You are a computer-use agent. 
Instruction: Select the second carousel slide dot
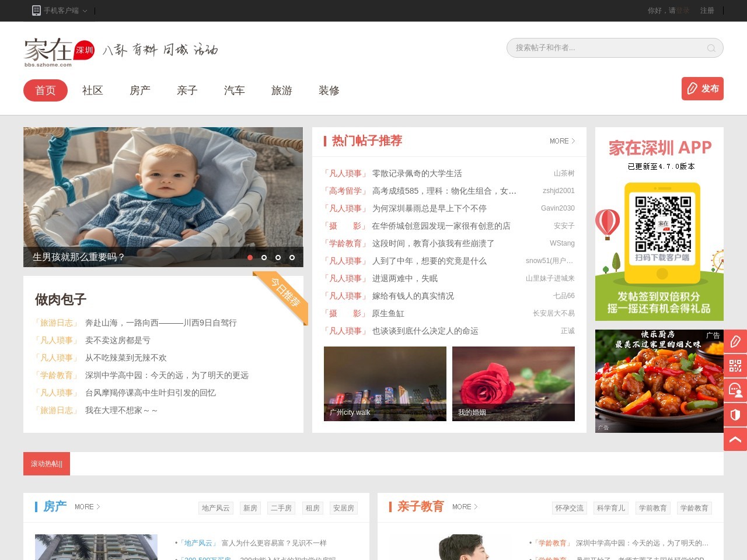click(x=264, y=257)
